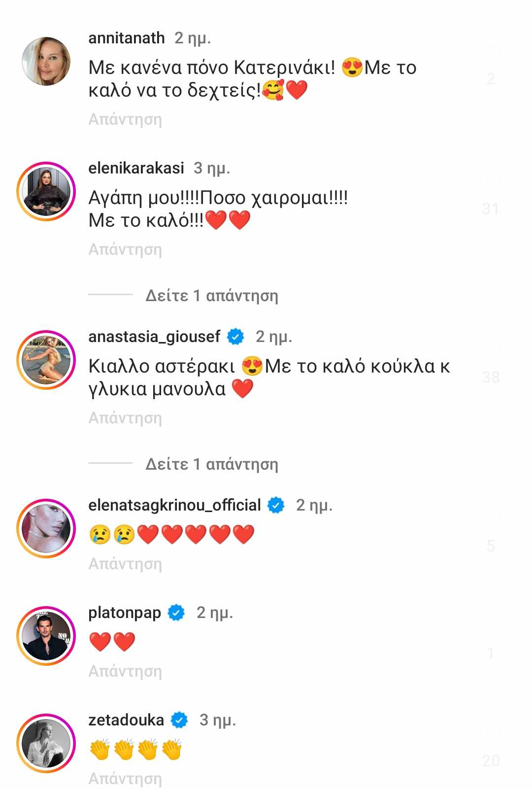
Task: Expand the reply under elenikarakasi's comment
Action: 212,296
